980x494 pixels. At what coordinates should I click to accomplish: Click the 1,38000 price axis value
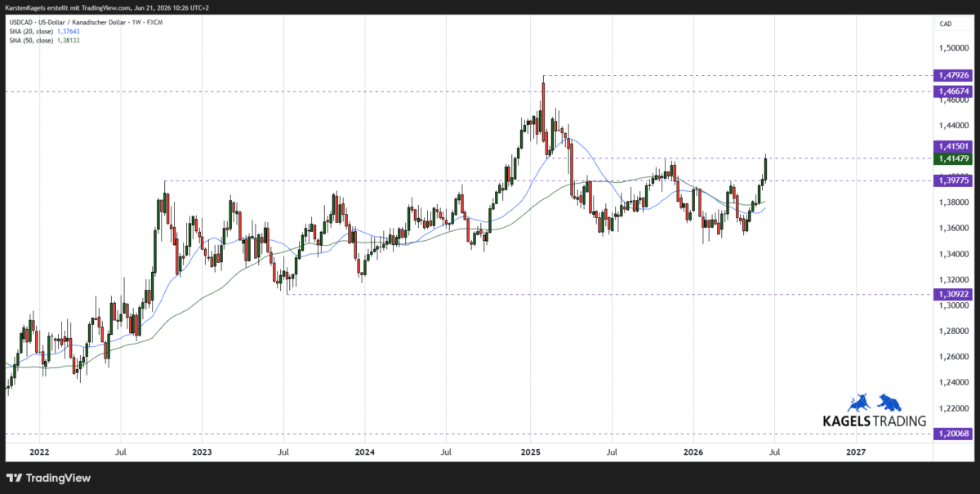pos(954,202)
